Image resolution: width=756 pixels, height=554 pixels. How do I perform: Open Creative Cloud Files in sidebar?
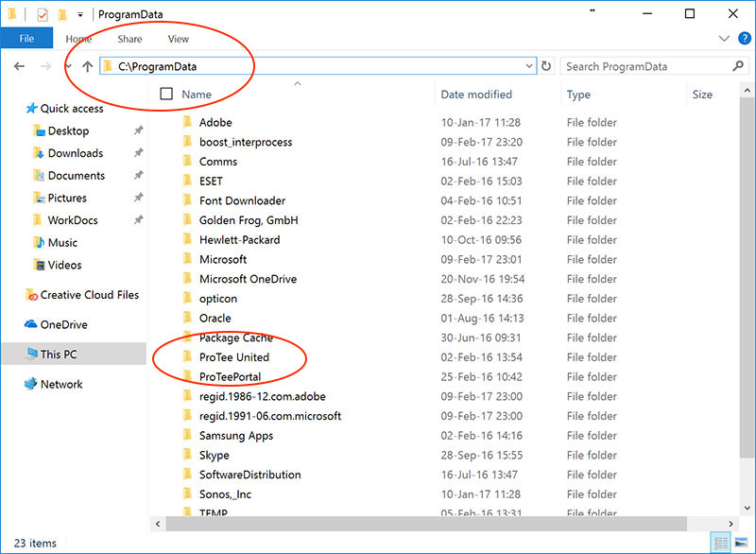click(89, 295)
